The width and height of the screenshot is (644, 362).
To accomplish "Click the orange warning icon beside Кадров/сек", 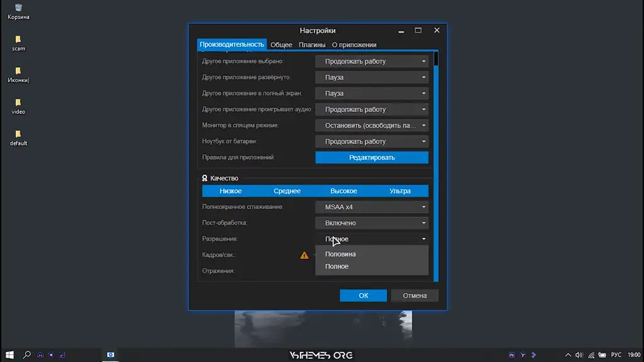I will (304, 255).
